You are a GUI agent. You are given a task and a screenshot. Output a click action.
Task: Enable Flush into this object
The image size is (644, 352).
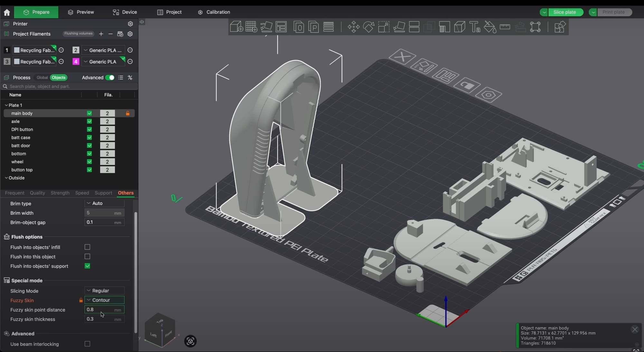pyautogui.click(x=87, y=257)
